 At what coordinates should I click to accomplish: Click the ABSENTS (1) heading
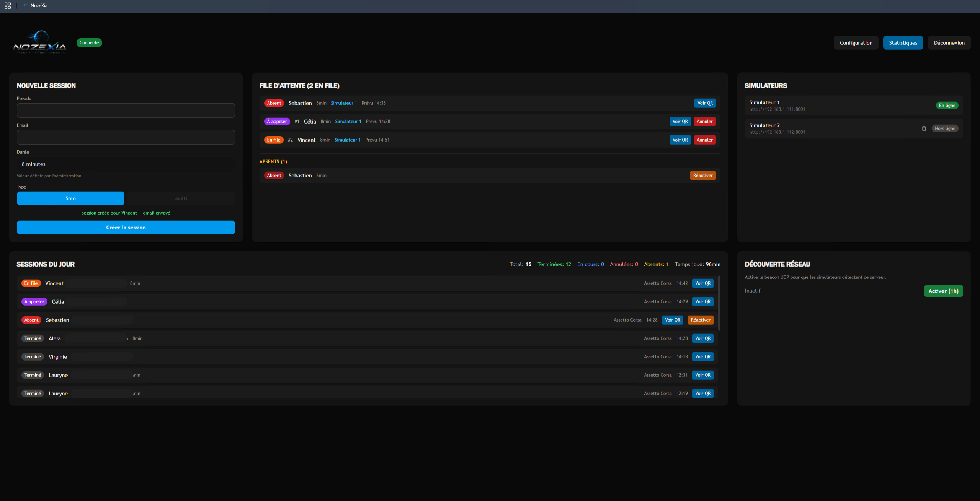point(273,162)
